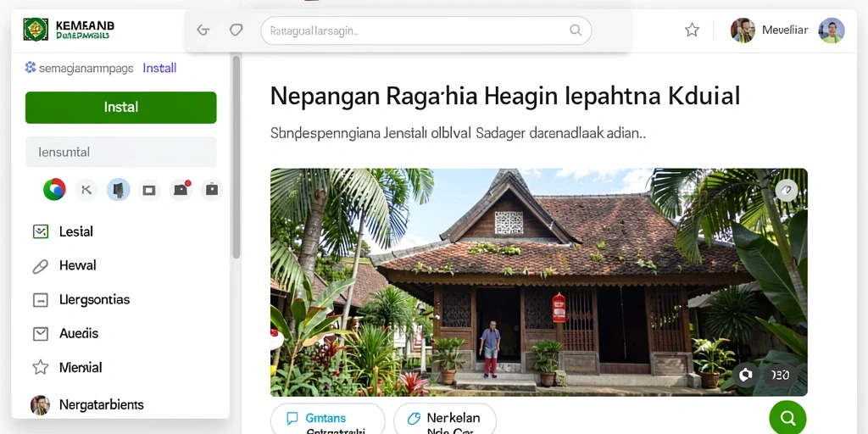The height and width of the screenshot is (434, 868).
Task: Bookmark page with the star icon
Action: click(692, 30)
